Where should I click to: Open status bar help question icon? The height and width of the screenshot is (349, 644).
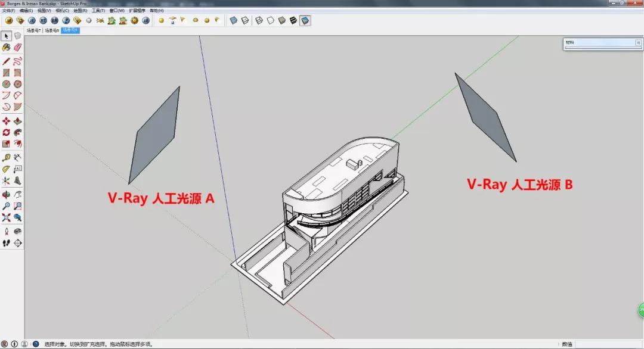(36, 344)
